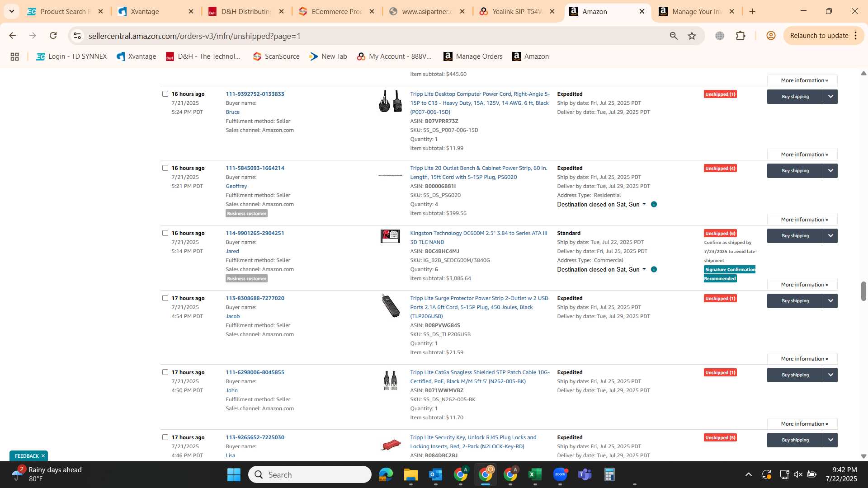Image resolution: width=868 pixels, height=488 pixels.
Task: Open order 111-5845093-1664214 details
Action: [x=255, y=168]
